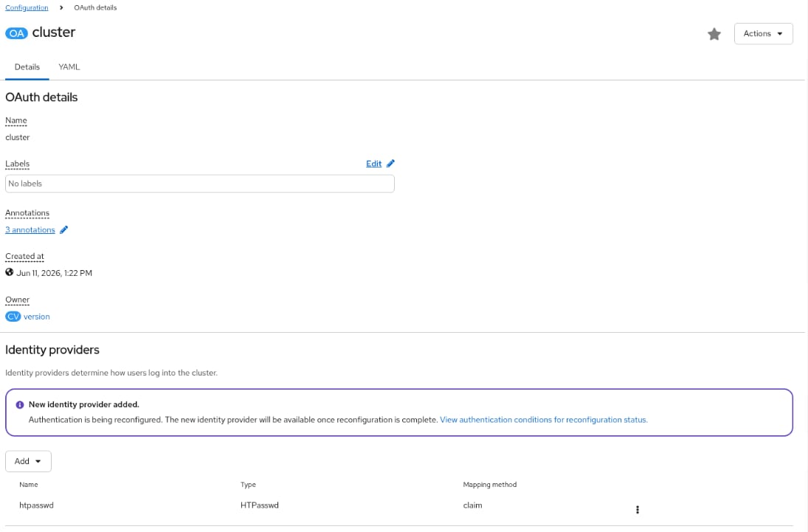Click the pencil icon next to Labels Edit
Image resolution: width=808 pixels, height=532 pixels.
[x=390, y=163]
